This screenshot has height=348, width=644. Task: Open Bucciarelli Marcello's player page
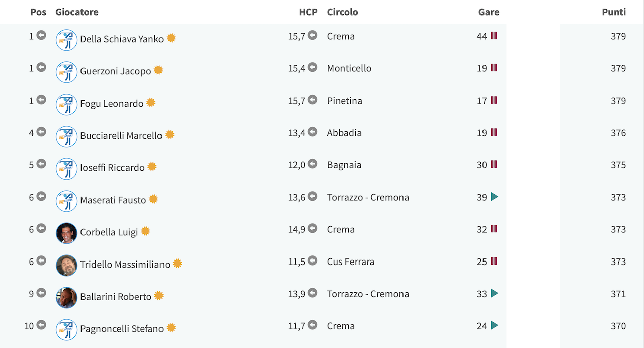coord(121,136)
